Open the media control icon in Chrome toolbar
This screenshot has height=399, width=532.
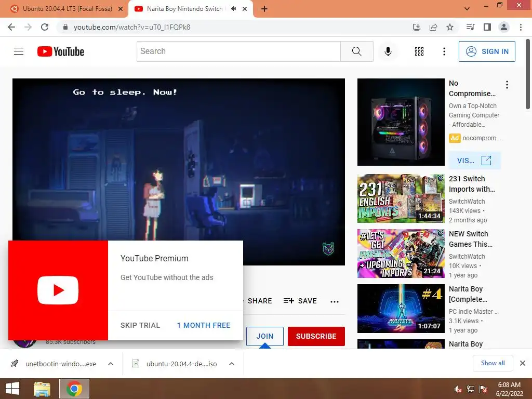(x=470, y=27)
